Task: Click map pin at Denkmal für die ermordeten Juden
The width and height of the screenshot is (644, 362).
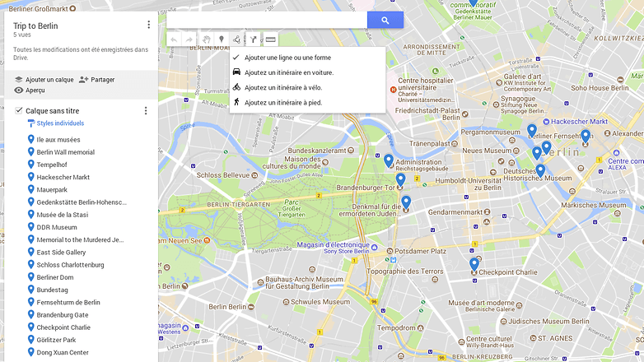Action: point(406,202)
